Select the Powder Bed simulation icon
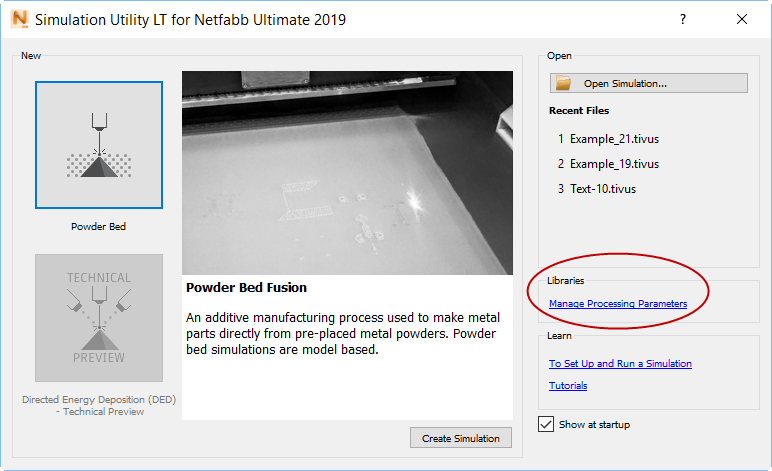The width and height of the screenshot is (772, 471). (x=99, y=145)
